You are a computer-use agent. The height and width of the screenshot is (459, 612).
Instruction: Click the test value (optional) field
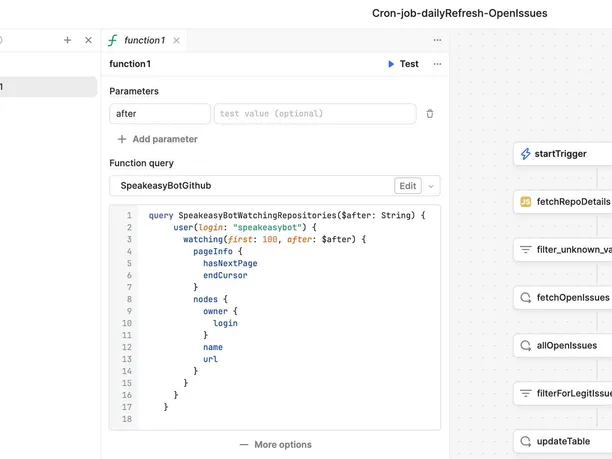coord(315,114)
